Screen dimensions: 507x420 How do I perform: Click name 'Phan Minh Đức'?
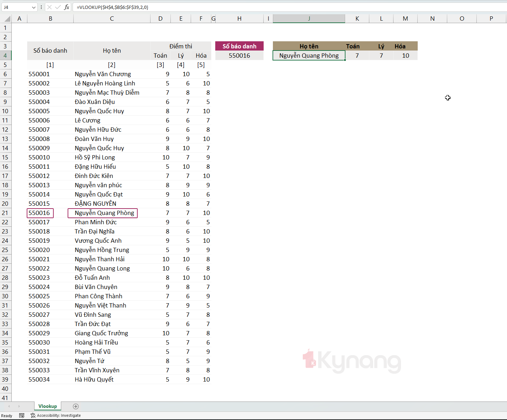tap(96, 222)
